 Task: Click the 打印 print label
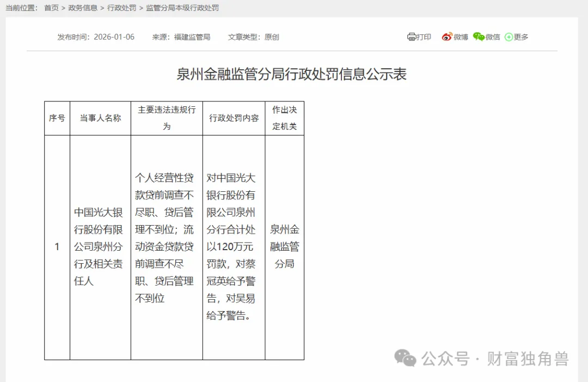click(x=424, y=37)
